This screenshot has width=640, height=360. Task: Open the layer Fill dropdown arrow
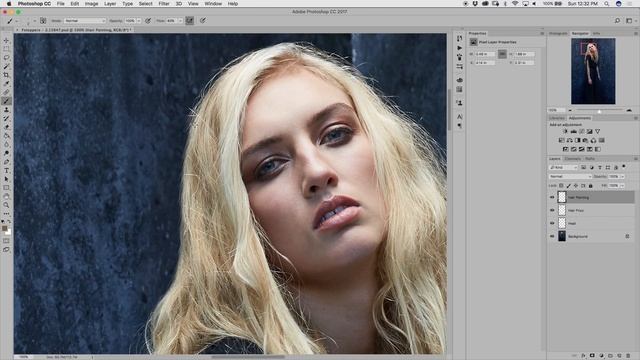(x=622, y=186)
